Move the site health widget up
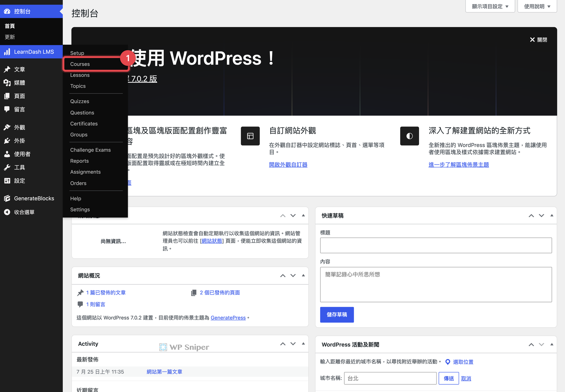 (283, 216)
